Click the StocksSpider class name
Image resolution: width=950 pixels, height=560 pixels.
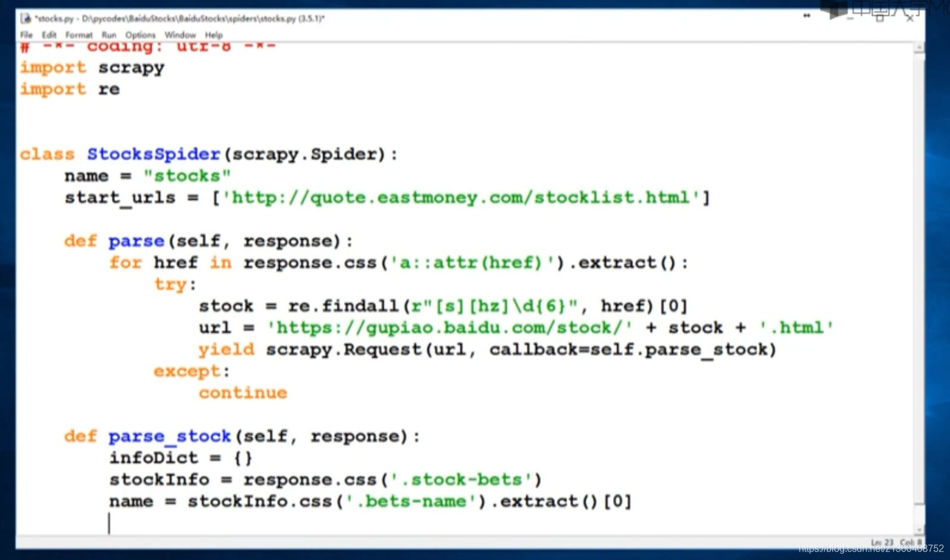click(154, 154)
